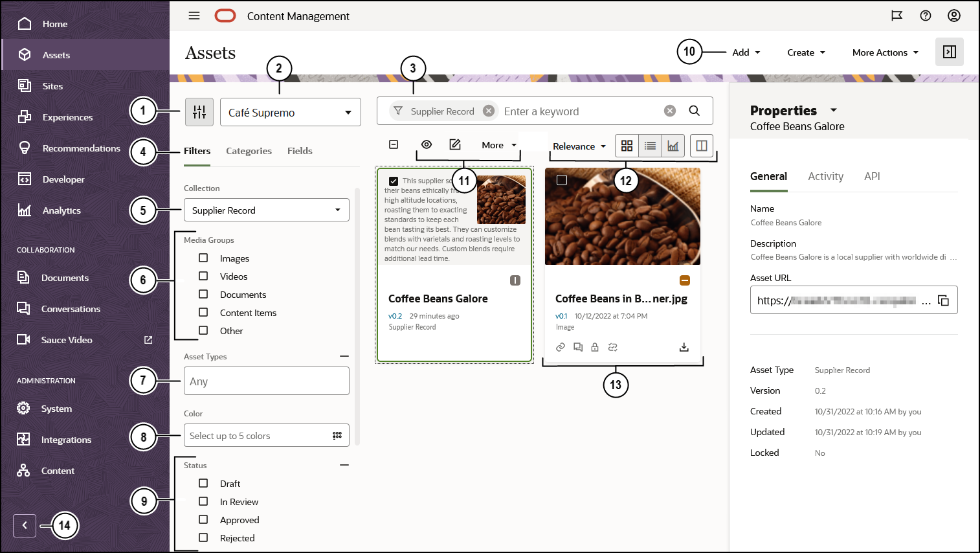Open the user profile icon
This screenshot has height=553, width=980.
pyautogui.click(x=954, y=16)
